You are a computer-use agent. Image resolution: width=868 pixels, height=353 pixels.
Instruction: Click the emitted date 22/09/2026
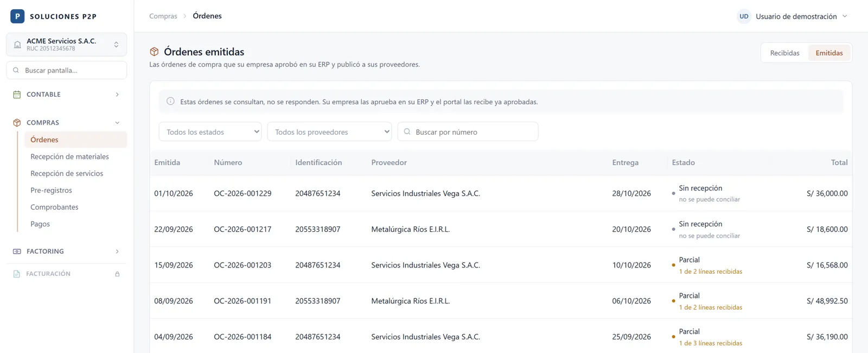pos(174,229)
